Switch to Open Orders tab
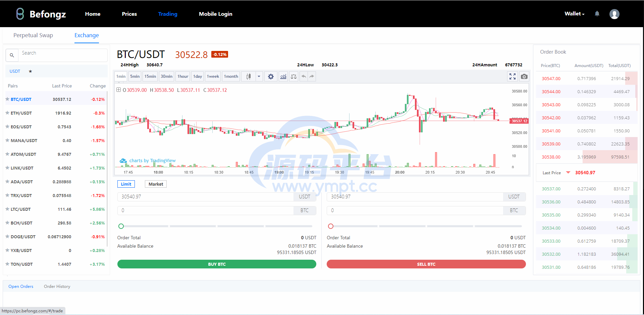This screenshot has width=644, height=315. [x=21, y=287]
